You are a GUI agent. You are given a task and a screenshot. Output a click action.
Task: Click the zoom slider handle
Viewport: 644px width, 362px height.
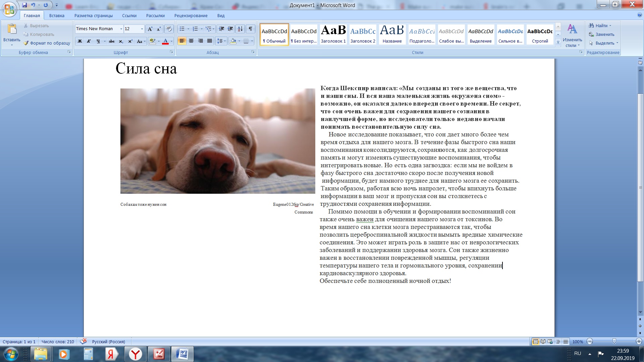click(x=614, y=341)
